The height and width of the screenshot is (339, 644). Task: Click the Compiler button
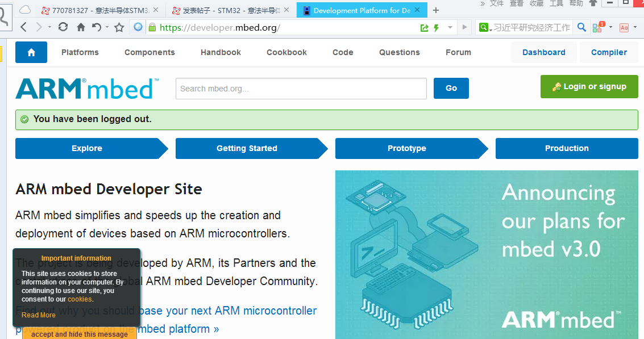tap(609, 52)
